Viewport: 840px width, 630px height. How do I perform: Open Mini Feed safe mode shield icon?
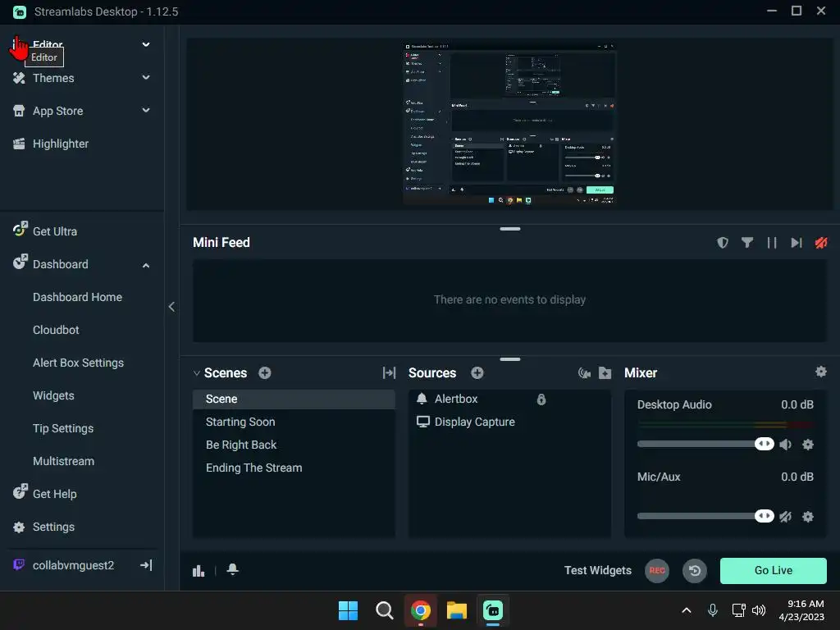[723, 243]
